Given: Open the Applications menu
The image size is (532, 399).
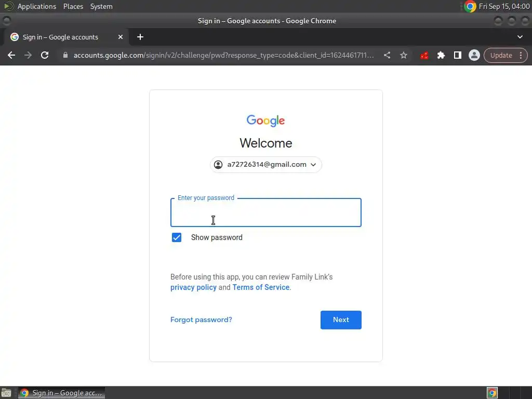Looking at the screenshot, I should coord(37,6).
